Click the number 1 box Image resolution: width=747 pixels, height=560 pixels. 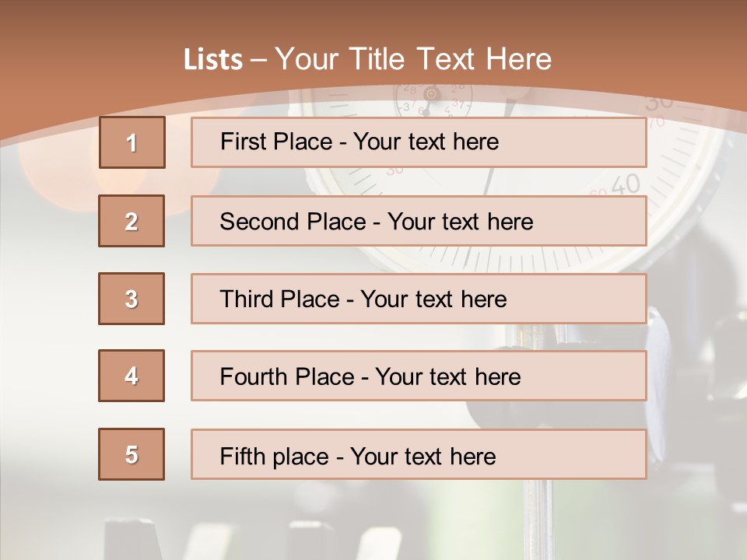tap(132, 142)
